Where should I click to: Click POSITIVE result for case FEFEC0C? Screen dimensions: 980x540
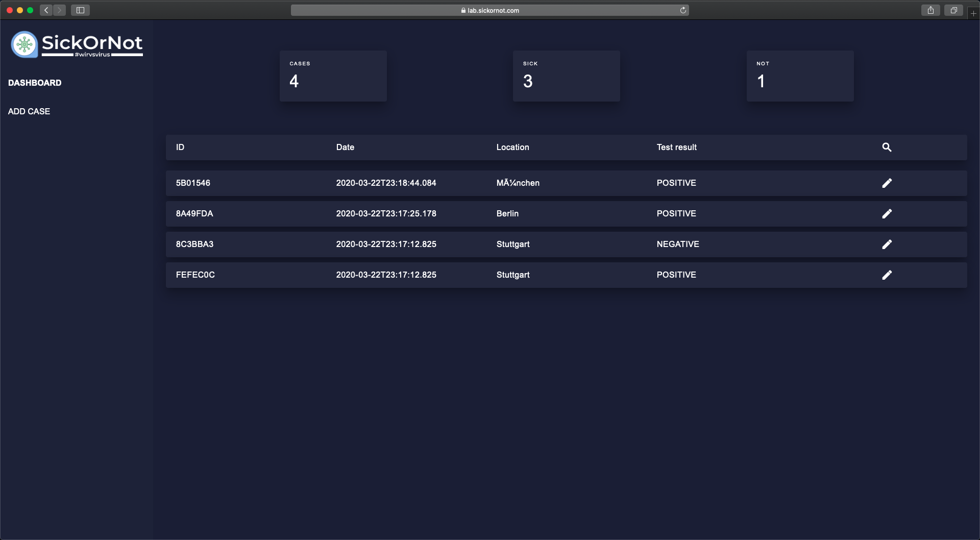point(676,275)
